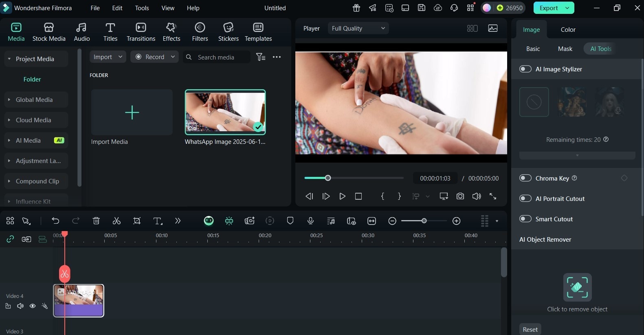Delete the selected clip with trash icon
The image size is (644, 335).
[96, 221]
